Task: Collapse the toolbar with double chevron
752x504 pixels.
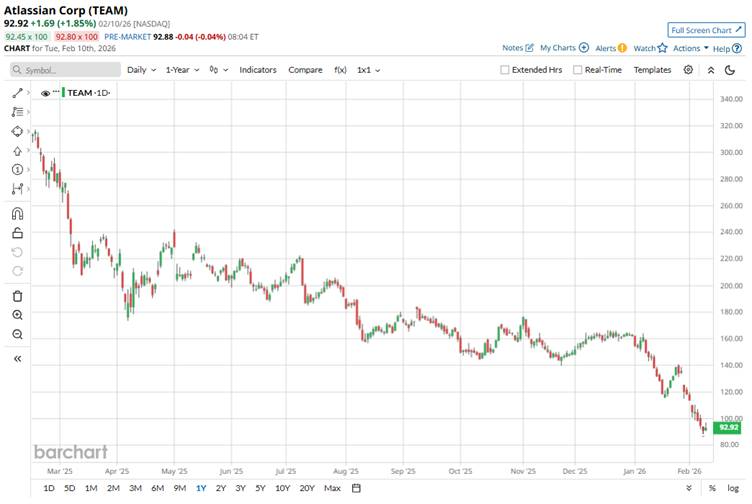Action: 711,70
